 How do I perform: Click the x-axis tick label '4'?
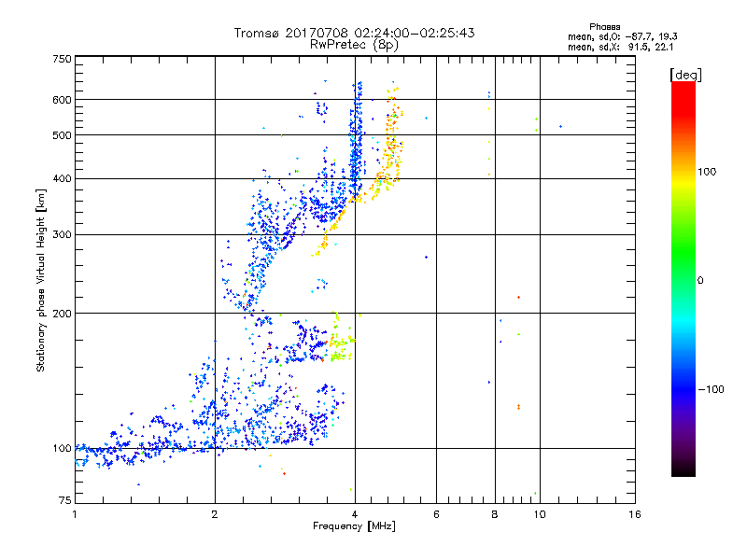355,514
